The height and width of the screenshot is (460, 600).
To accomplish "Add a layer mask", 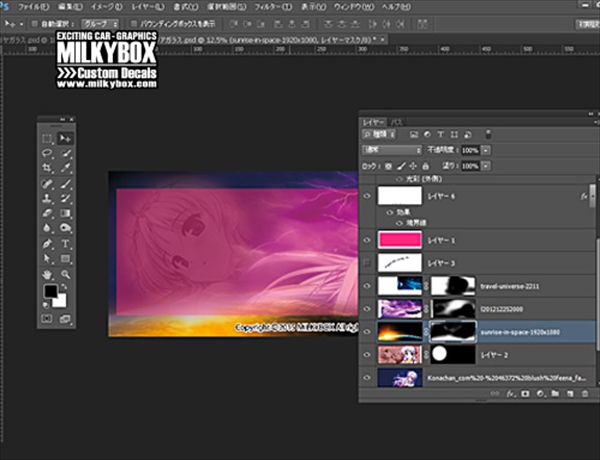I will [x=525, y=393].
